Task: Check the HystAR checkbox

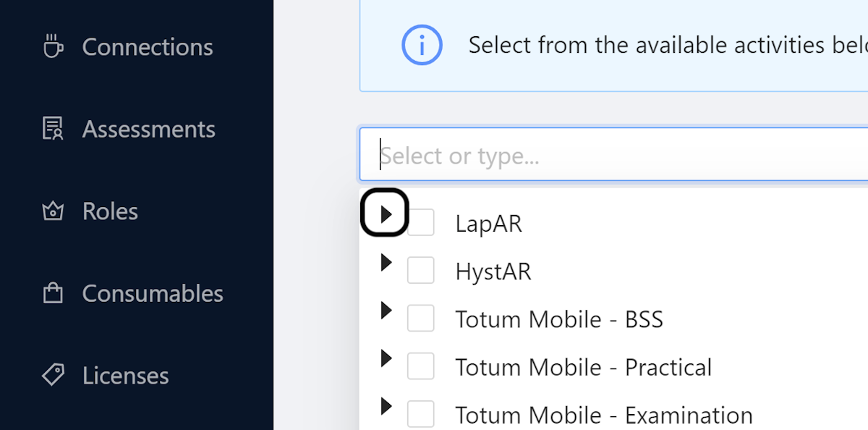Action: [x=421, y=270]
